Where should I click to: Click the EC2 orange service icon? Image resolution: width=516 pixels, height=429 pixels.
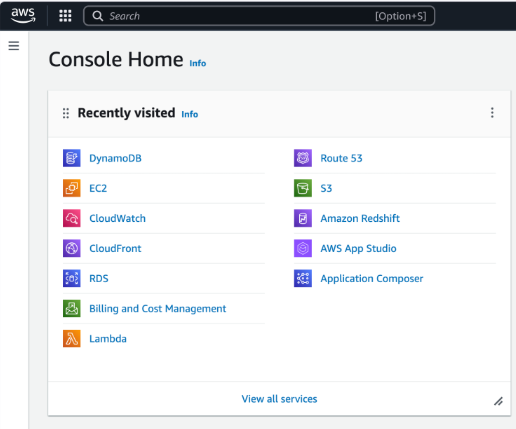tap(72, 188)
